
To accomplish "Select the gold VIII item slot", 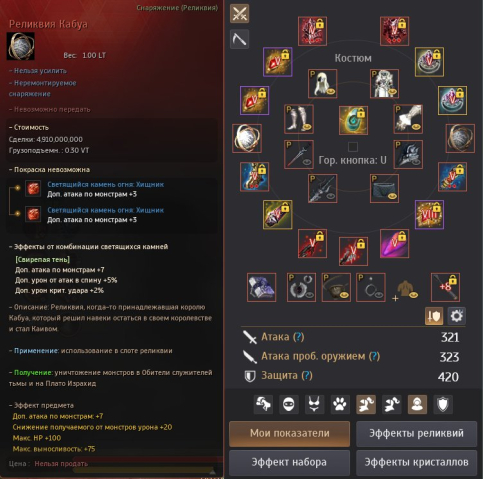I will click(x=429, y=215).
